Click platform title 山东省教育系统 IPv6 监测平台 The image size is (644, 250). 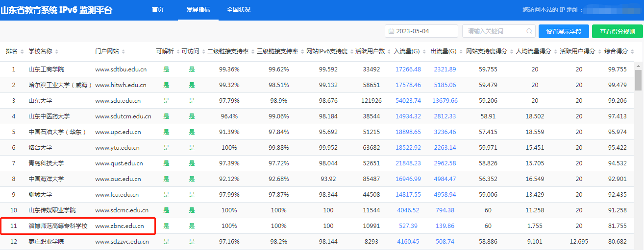pos(56,10)
